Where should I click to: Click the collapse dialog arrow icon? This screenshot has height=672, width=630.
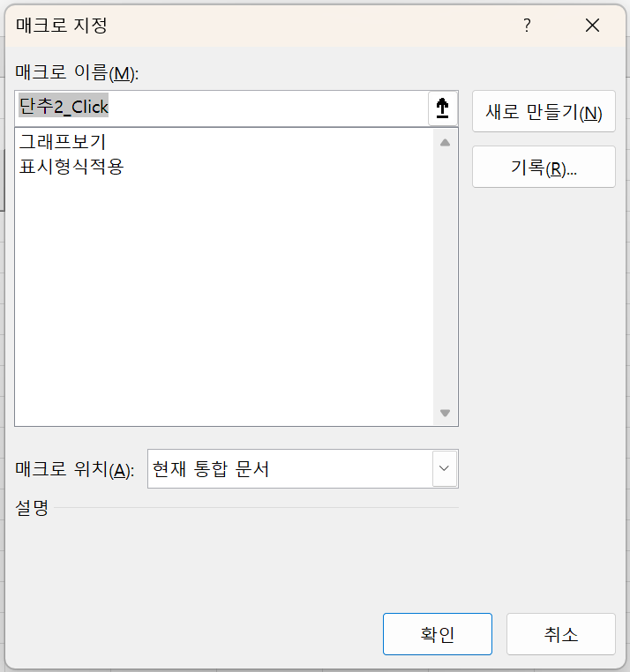tap(443, 108)
